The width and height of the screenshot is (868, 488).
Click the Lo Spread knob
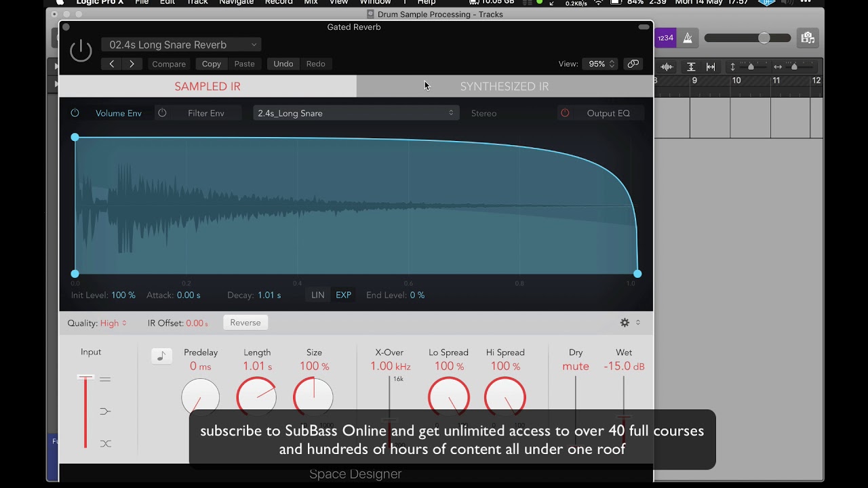coord(449,397)
